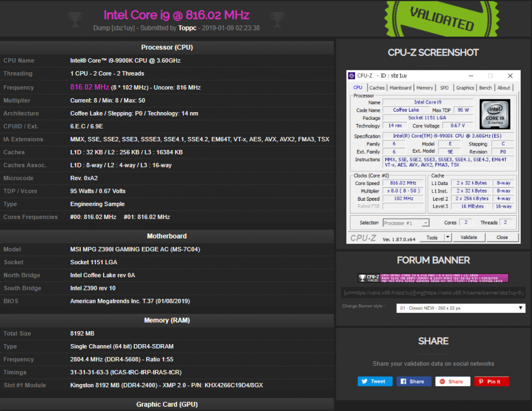
Task: Minimize the CPU-Z screenshot window
Action: pyautogui.click(x=471, y=76)
